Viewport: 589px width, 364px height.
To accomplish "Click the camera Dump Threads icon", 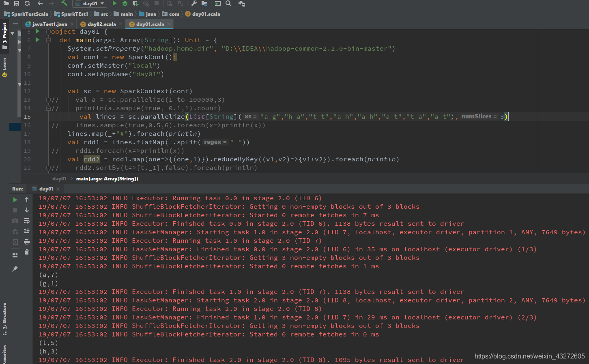I will (15, 221).
